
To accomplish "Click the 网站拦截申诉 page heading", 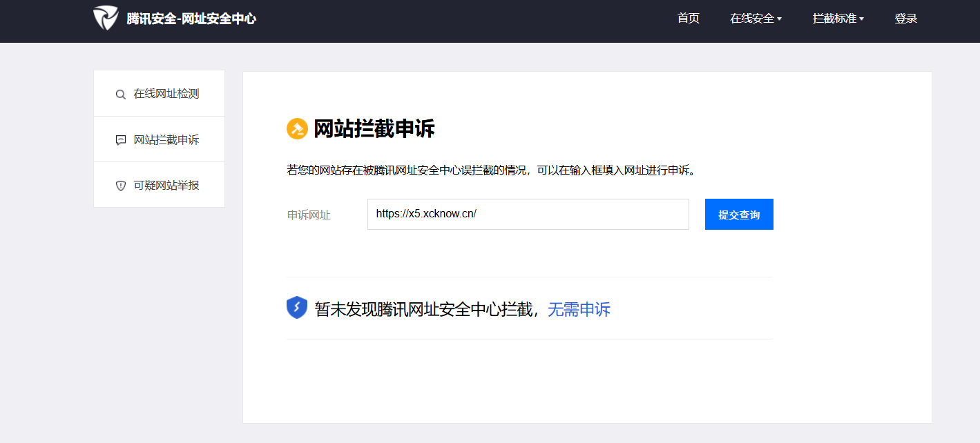I will pyautogui.click(x=374, y=129).
